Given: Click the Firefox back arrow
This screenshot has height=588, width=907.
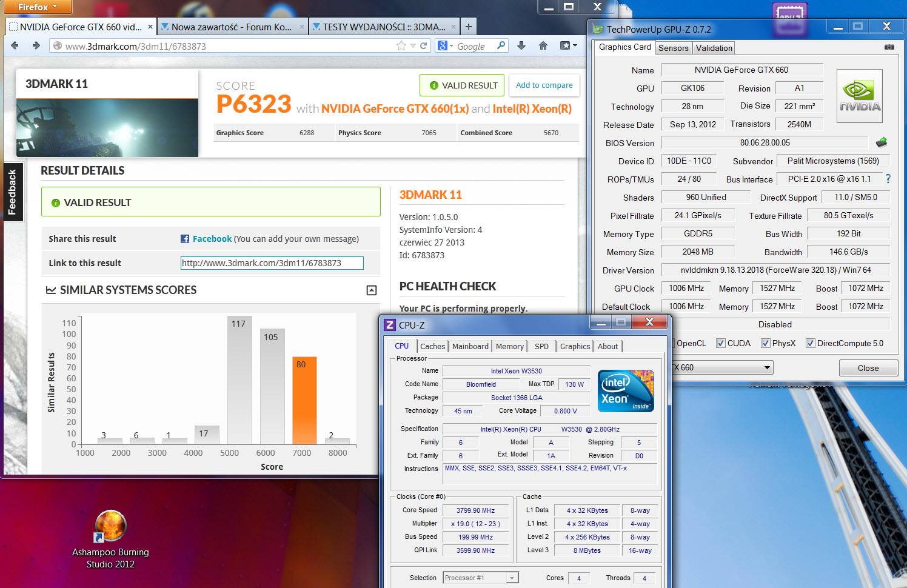Looking at the screenshot, I should [15, 45].
